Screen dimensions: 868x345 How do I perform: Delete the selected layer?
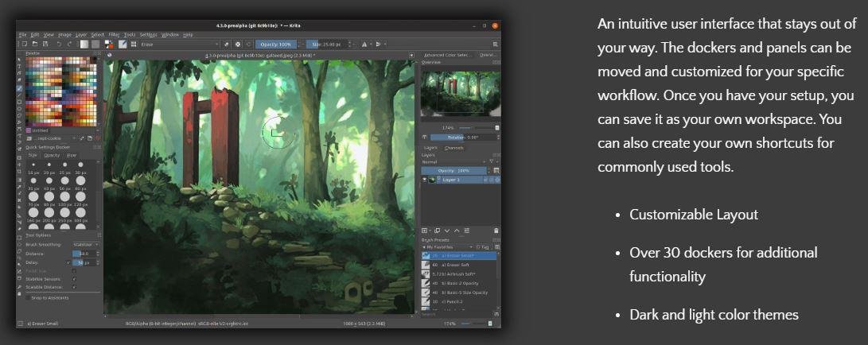point(496,231)
